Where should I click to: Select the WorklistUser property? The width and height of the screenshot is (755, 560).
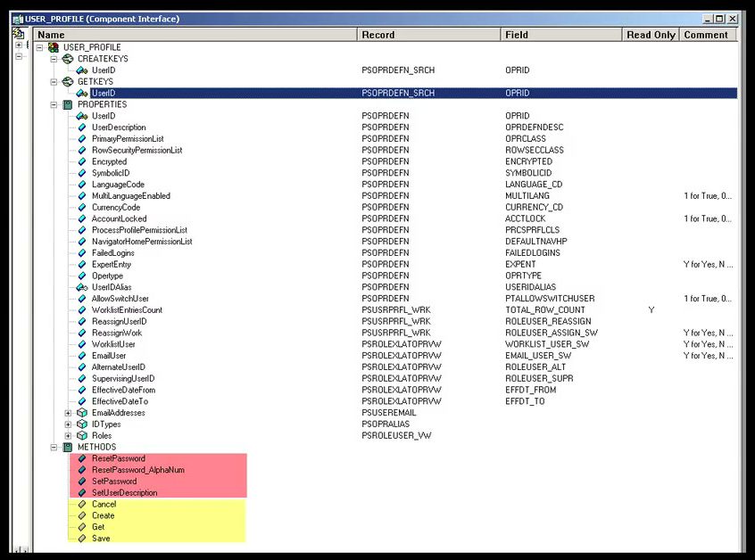coord(113,344)
